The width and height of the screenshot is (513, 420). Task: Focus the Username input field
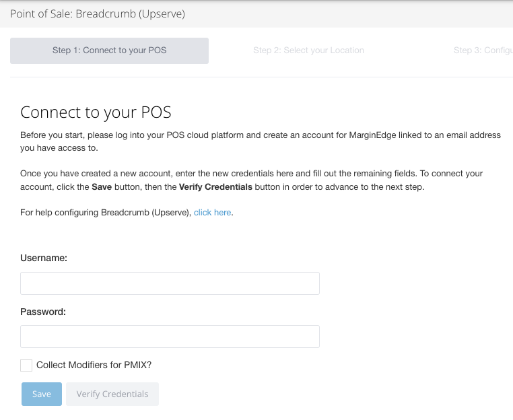170,283
